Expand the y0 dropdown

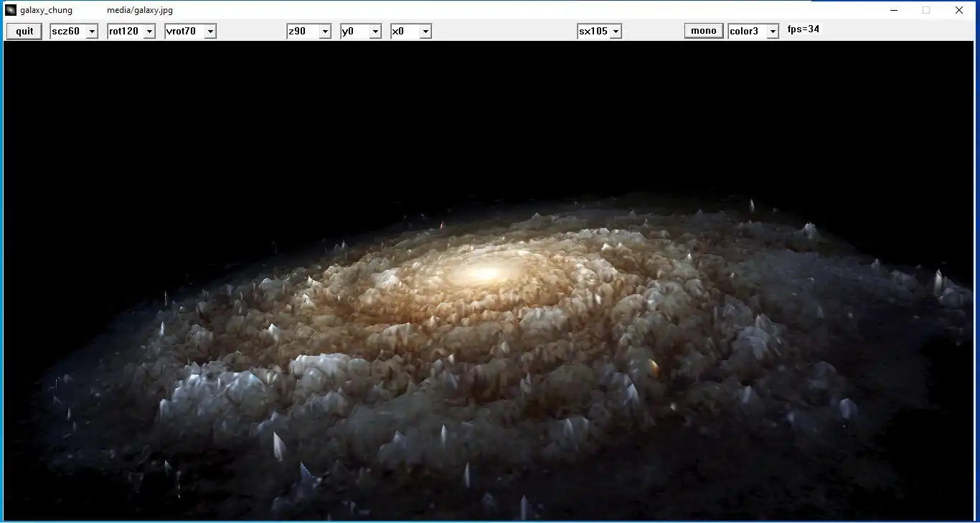[x=361, y=32]
